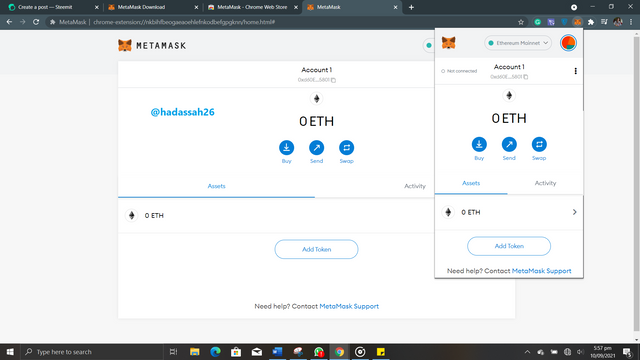Open the taskbar clock and date
The width and height of the screenshot is (640, 360).
pyautogui.click(x=602, y=351)
